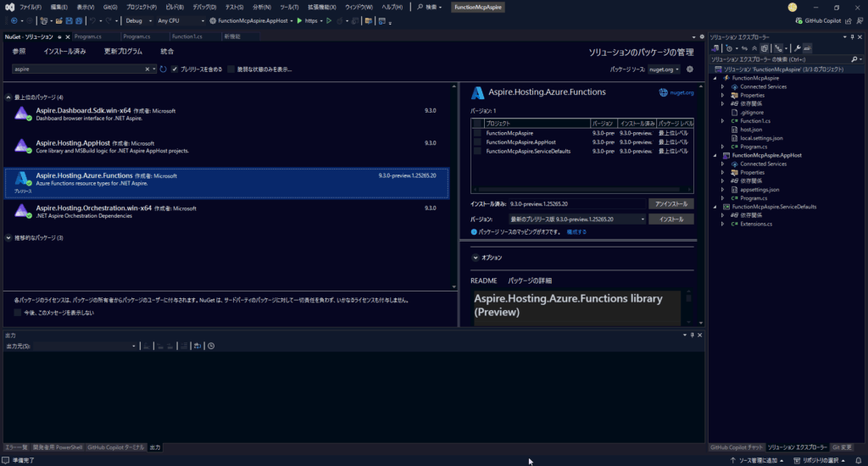Open the Build menu

click(175, 7)
